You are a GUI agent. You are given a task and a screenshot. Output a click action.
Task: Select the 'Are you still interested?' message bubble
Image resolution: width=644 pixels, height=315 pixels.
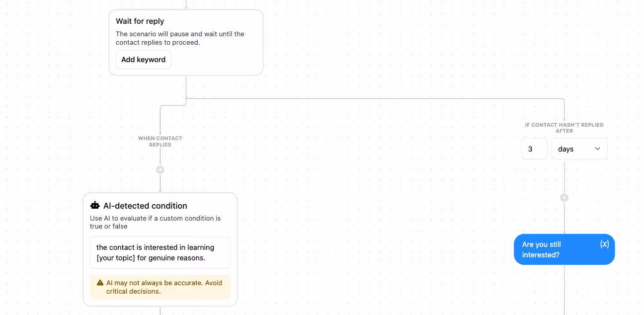pos(564,249)
